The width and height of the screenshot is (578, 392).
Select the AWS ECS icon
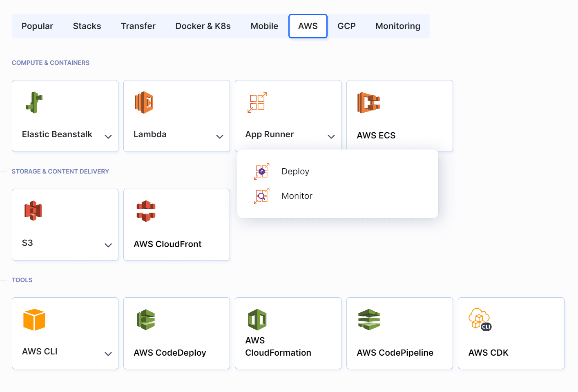[369, 103]
